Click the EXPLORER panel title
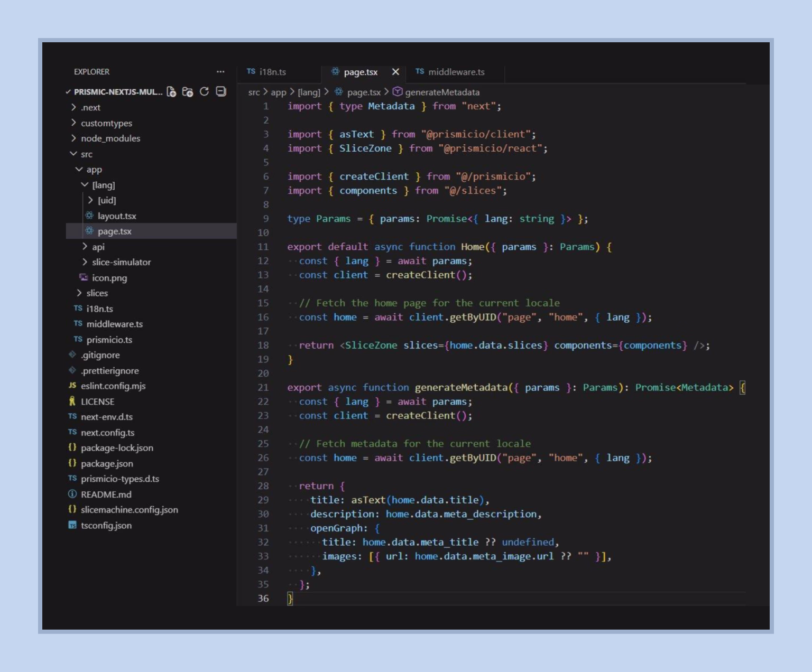The width and height of the screenshot is (812, 672). point(91,72)
